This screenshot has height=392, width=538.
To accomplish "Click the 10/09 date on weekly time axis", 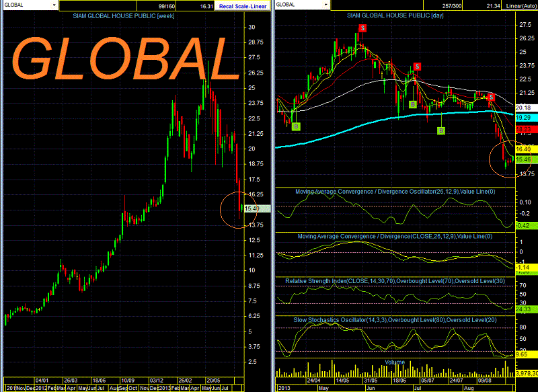I will pyautogui.click(x=128, y=381).
